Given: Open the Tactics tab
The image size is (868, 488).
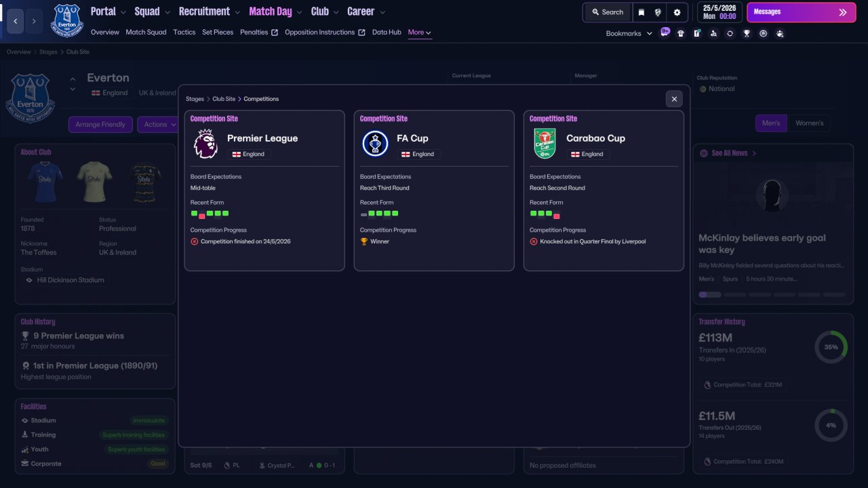Looking at the screenshot, I should point(184,33).
